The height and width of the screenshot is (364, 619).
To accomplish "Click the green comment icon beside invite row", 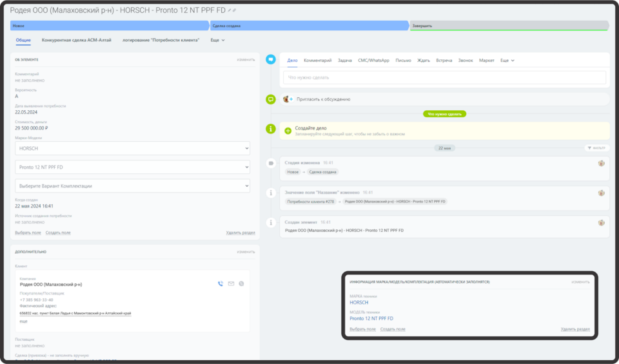I will pos(271,99).
